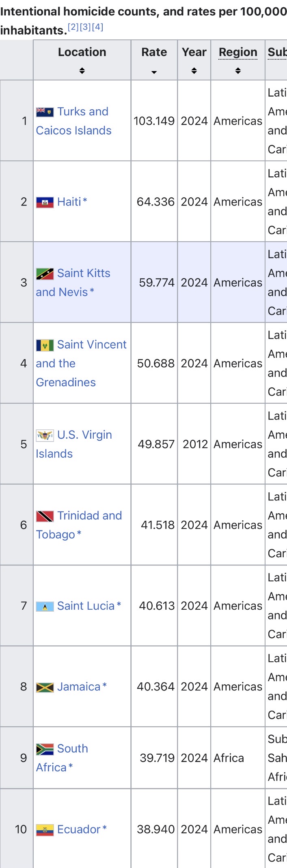Click the Turks and Caicos Islands flag icon
Image resolution: width=287 pixels, height=868 pixels.
[45, 112]
